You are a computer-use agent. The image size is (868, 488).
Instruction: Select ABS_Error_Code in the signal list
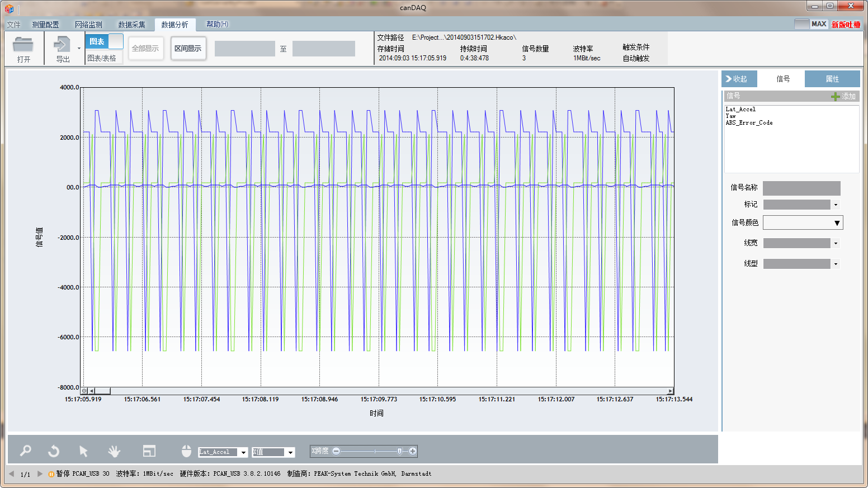pyautogui.click(x=749, y=123)
